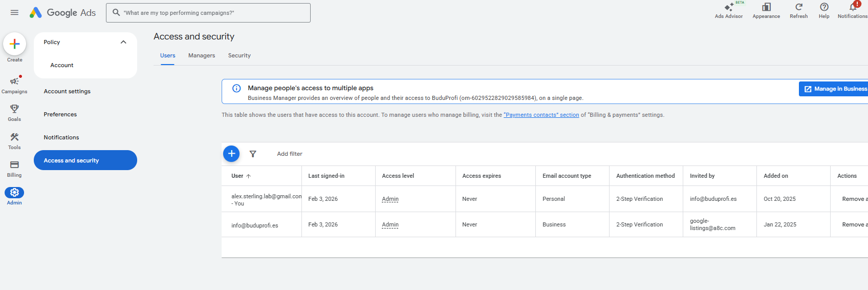Open Campaigns from the sidebar
The width and height of the screenshot is (868, 290).
click(14, 81)
